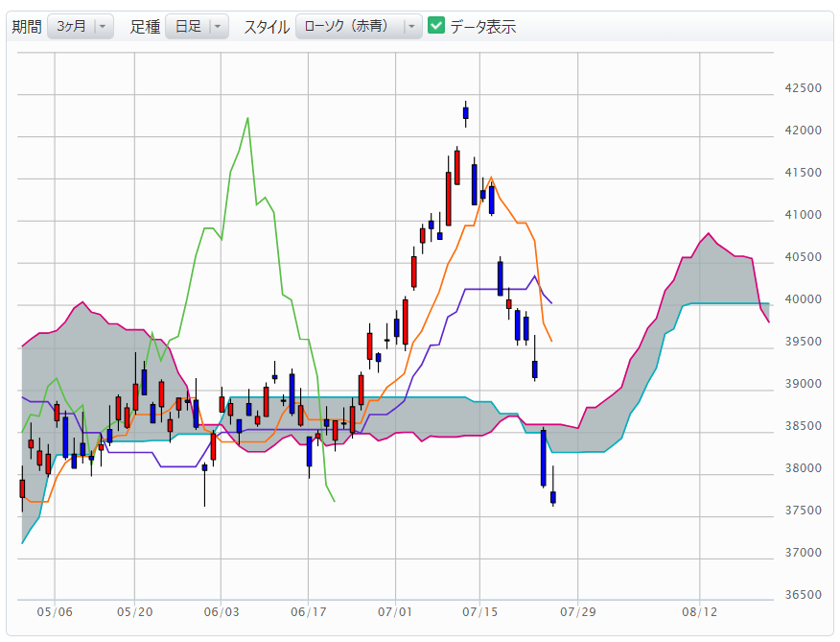This screenshot has width=840, height=642.
Task: Click the 42000 price axis label
Action: [803, 131]
